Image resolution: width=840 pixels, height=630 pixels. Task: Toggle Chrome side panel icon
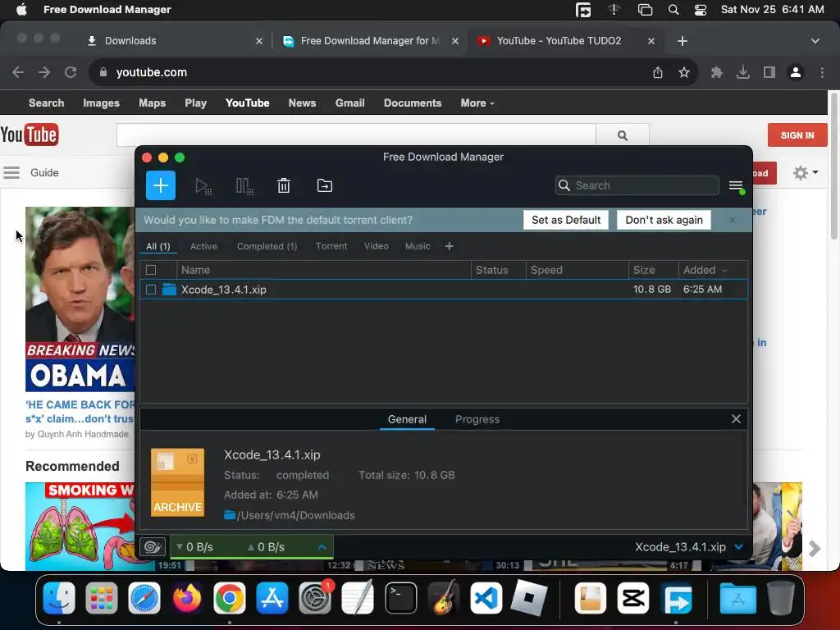[x=769, y=72]
